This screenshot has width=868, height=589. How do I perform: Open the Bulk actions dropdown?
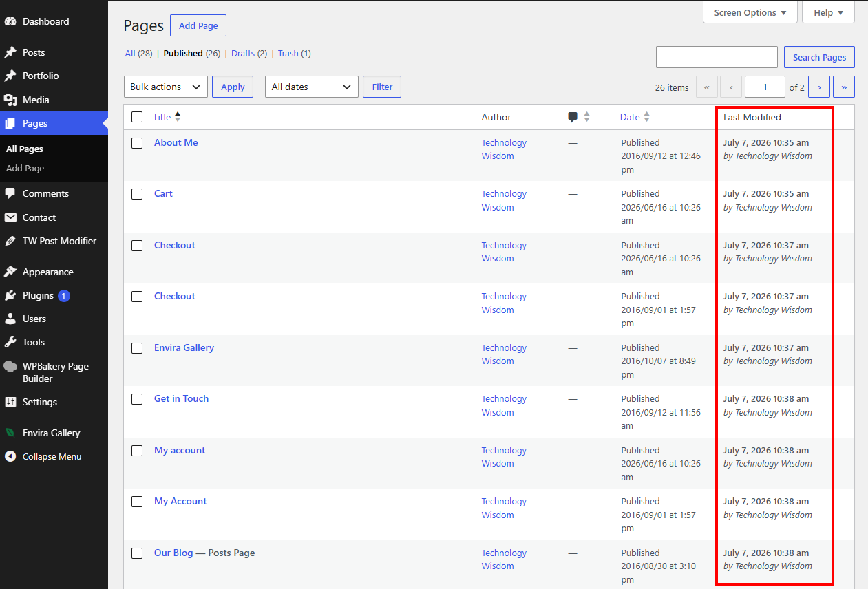point(166,87)
